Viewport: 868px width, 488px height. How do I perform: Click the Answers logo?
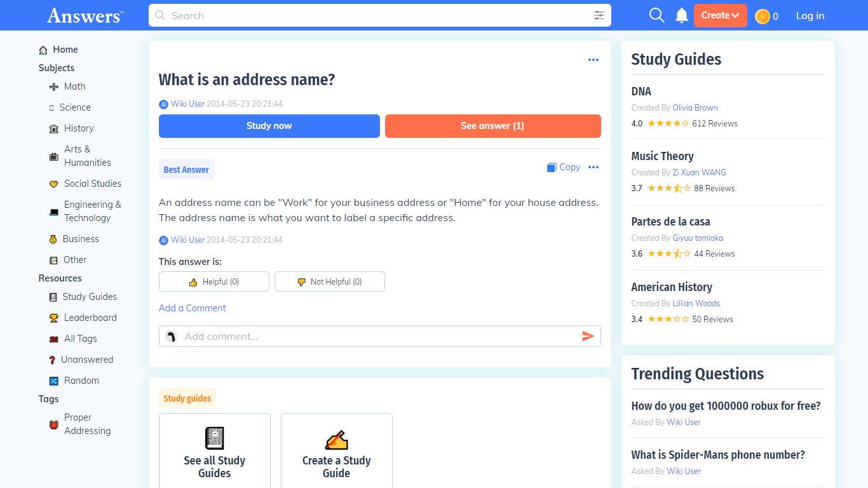pyautogui.click(x=85, y=15)
